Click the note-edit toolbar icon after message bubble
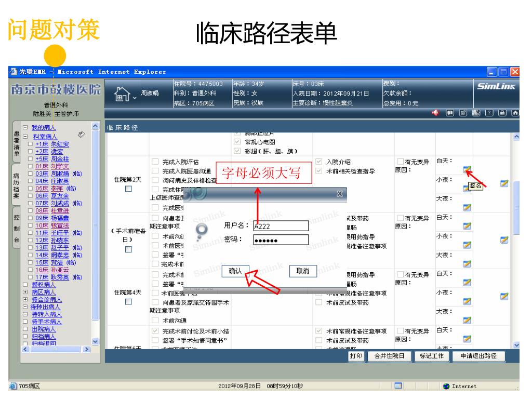 pos(463,113)
